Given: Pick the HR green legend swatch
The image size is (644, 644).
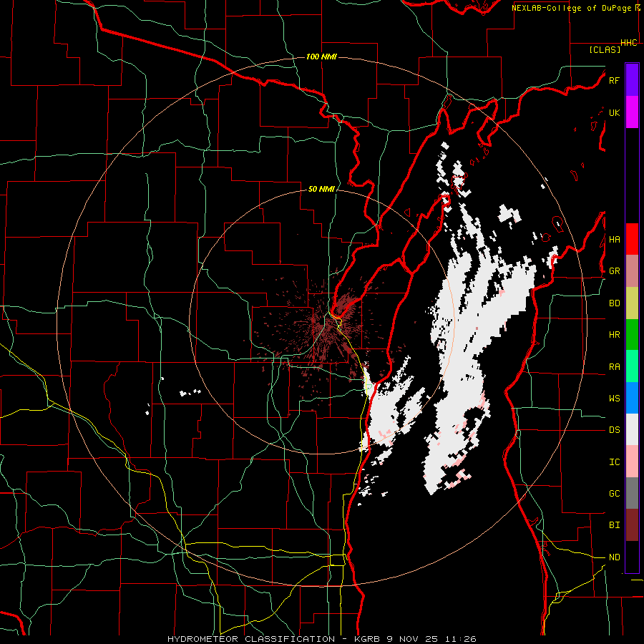Looking at the screenshot, I should coord(632,335).
